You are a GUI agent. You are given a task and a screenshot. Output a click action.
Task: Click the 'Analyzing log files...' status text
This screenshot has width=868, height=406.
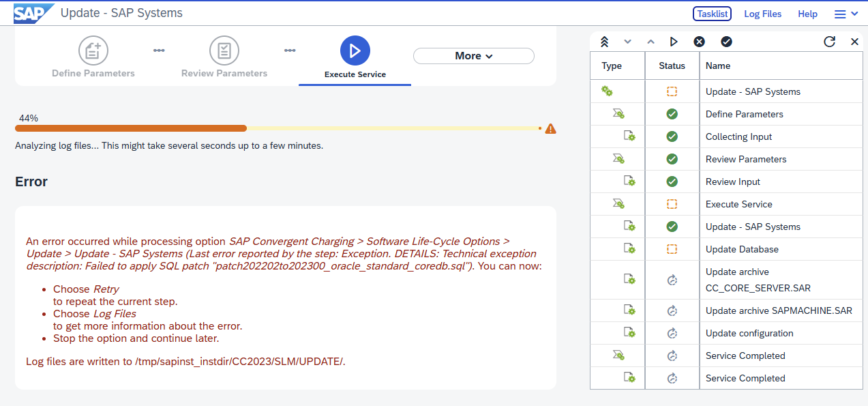(x=169, y=145)
